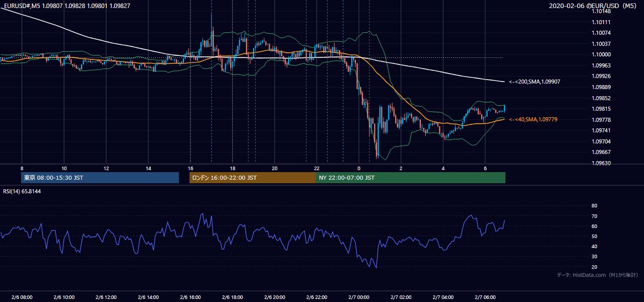The height and width of the screenshot is (302, 644).
Task: Click hour label 8 under price chart
Action: click(x=22, y=168)
